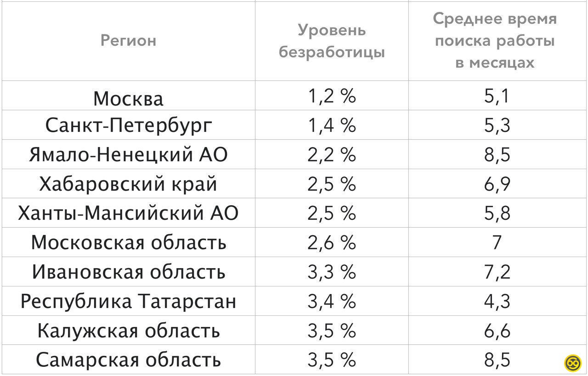Click the Среднее время поиска работы header

[495, 41]
